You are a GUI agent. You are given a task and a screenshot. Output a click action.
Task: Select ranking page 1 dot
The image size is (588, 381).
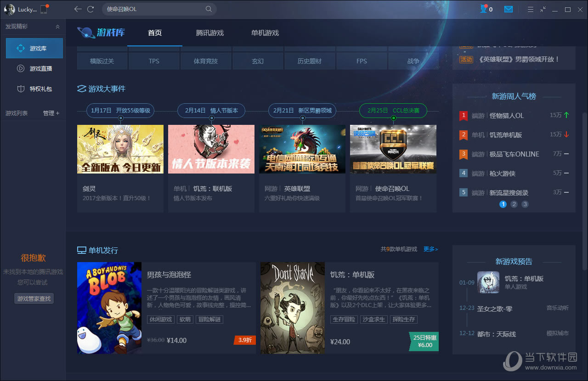[503, 204]
